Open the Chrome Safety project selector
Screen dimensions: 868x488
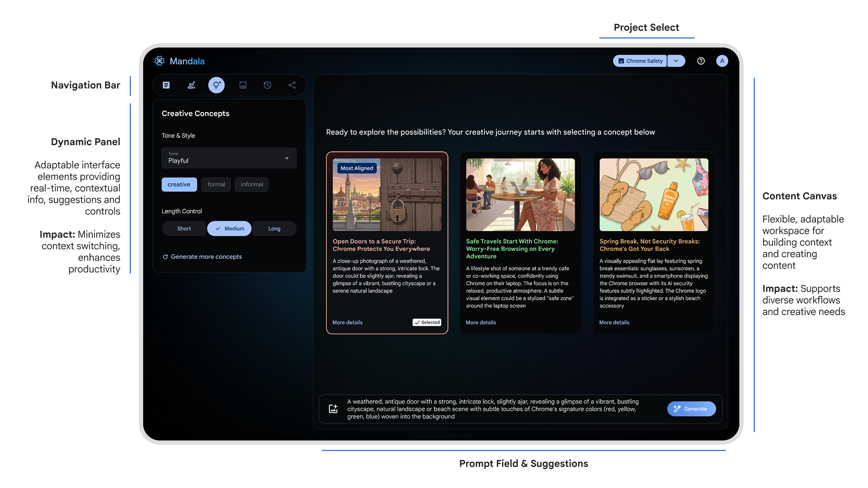coord(640,61)
